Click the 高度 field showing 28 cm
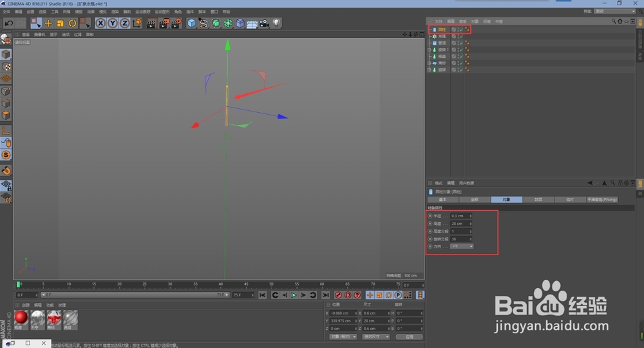Image resolution: width=644 pixels, height=348 pixels. point(461,224)
